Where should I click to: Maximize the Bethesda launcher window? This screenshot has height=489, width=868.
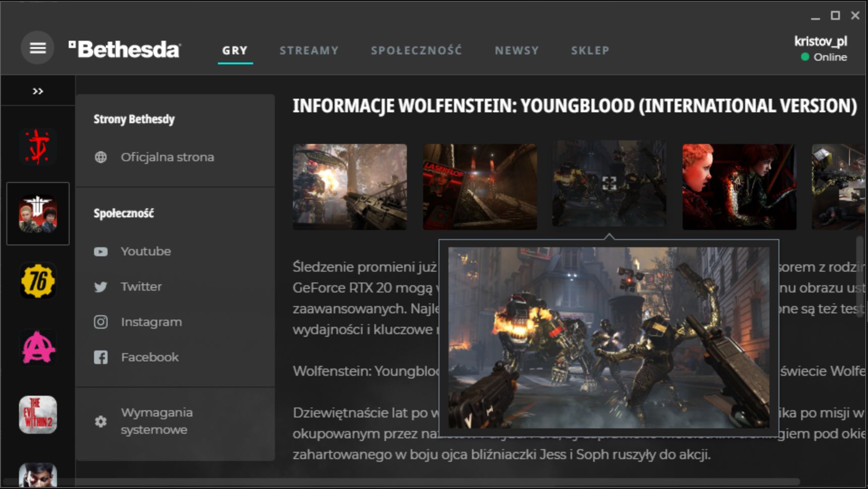click(835, 16)
